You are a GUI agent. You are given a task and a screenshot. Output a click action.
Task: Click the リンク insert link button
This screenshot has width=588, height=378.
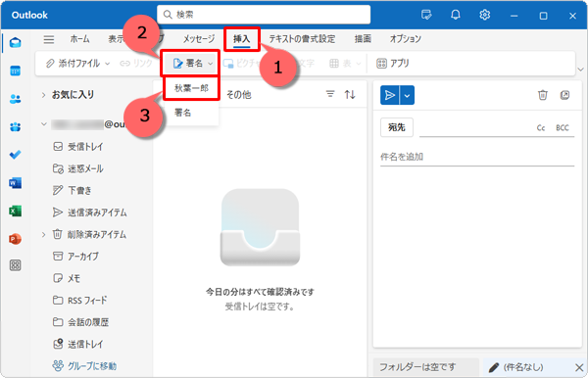[x=136, y=64]
